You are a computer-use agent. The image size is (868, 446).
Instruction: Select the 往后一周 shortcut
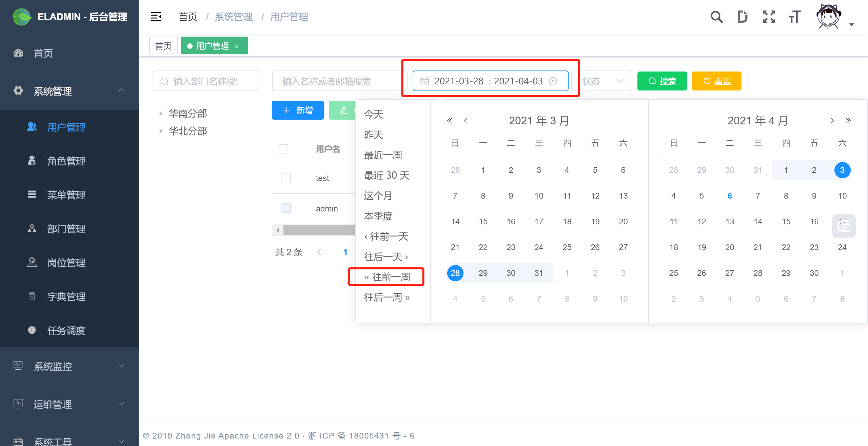[x=387, y=298]
